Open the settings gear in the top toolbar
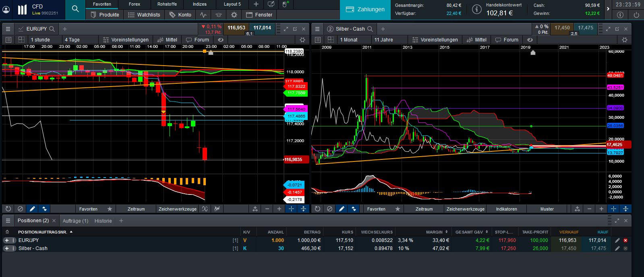The height and width of the screenshot is (277, 644). [x=234, y=15]
